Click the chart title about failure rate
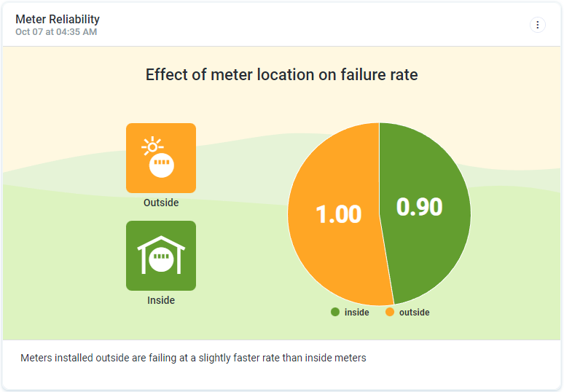The image size is (564, 392). point(281,74)
